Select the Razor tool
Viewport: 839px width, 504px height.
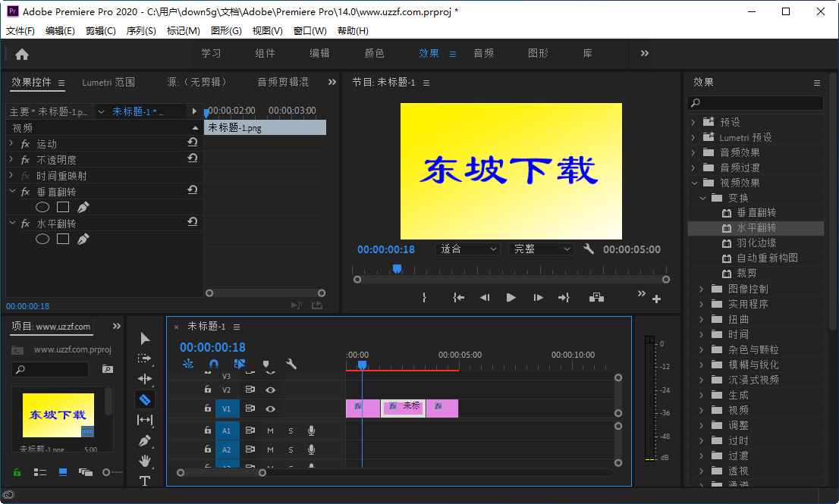coord(145,399)
